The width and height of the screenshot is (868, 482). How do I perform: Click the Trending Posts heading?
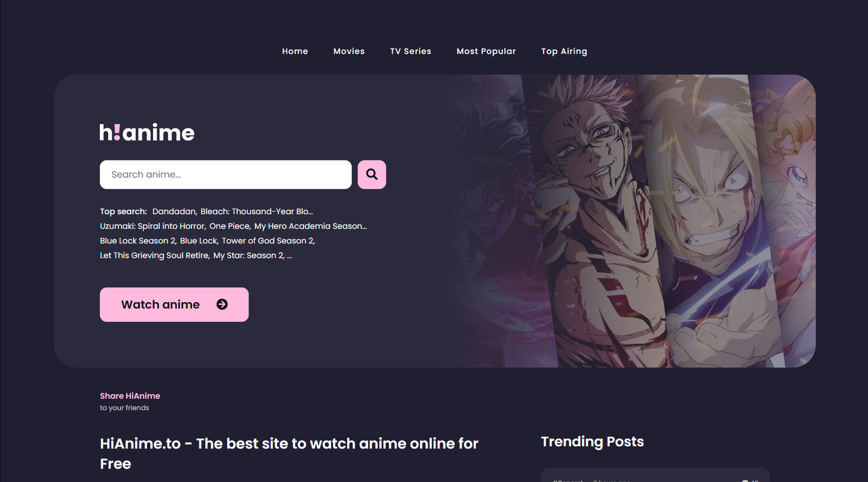592,442
